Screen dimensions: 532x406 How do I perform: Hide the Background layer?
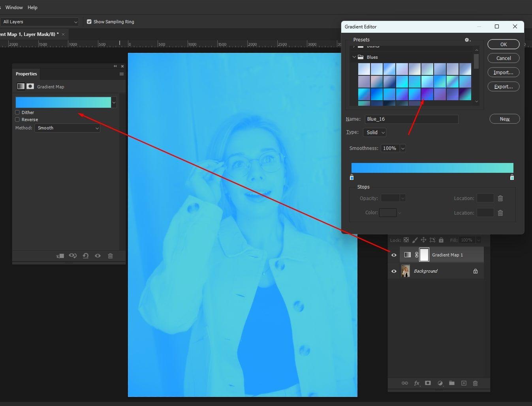[x=394, y=271]
